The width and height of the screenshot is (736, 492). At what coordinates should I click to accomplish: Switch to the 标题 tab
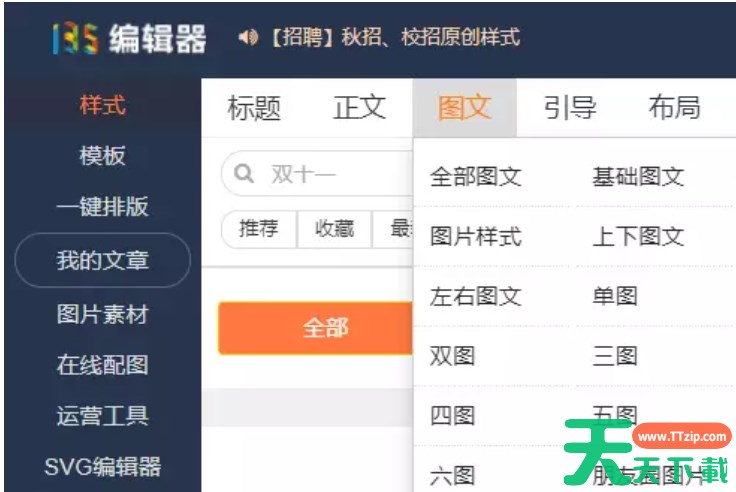tap(254, 108)
